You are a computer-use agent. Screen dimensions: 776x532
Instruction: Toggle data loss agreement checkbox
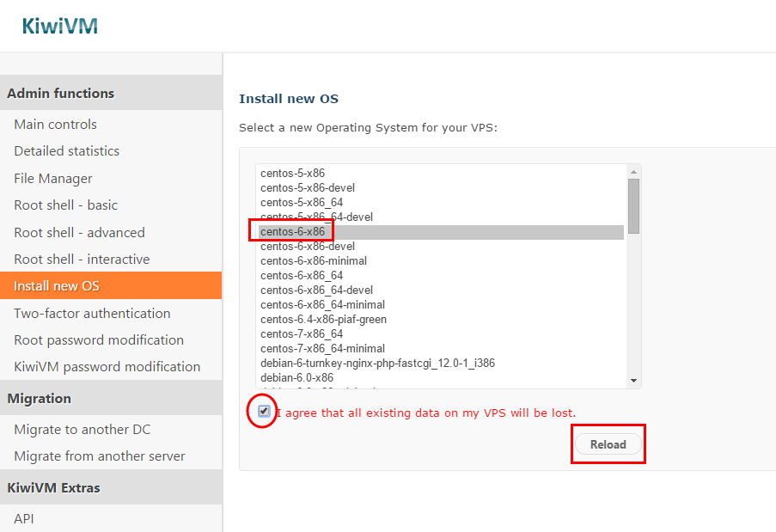(264, 411)
